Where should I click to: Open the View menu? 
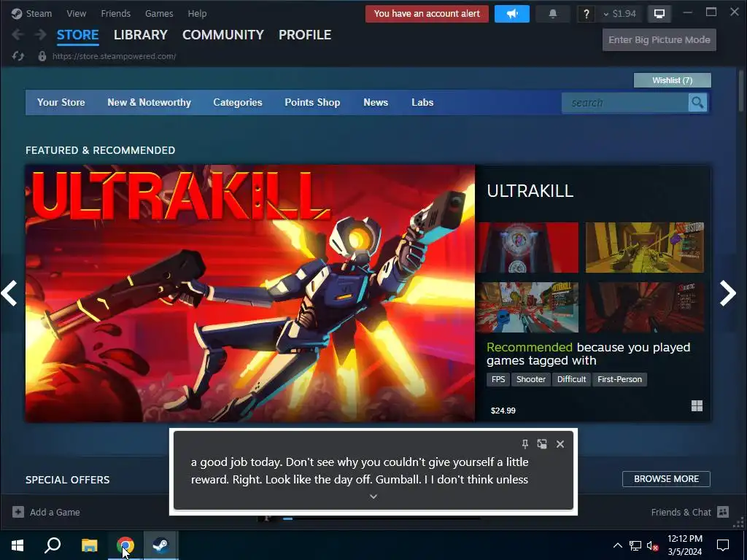click(76, 14)
